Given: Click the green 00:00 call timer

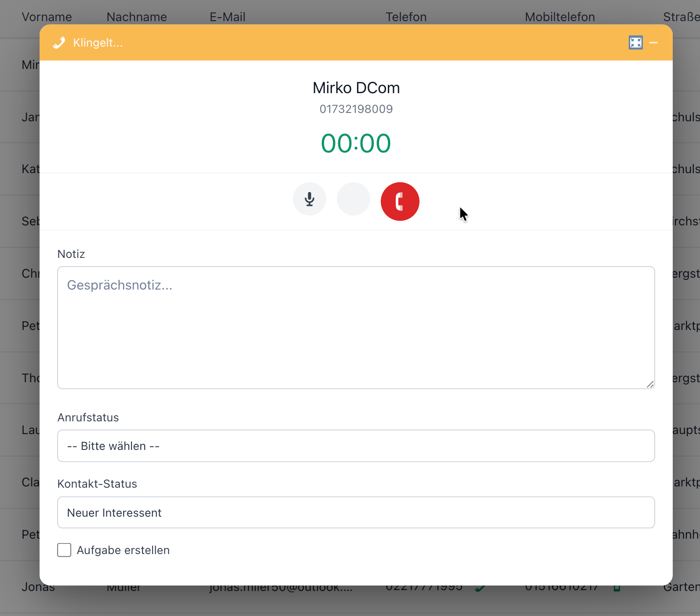Looking at the screenshot, I should 356,144.
